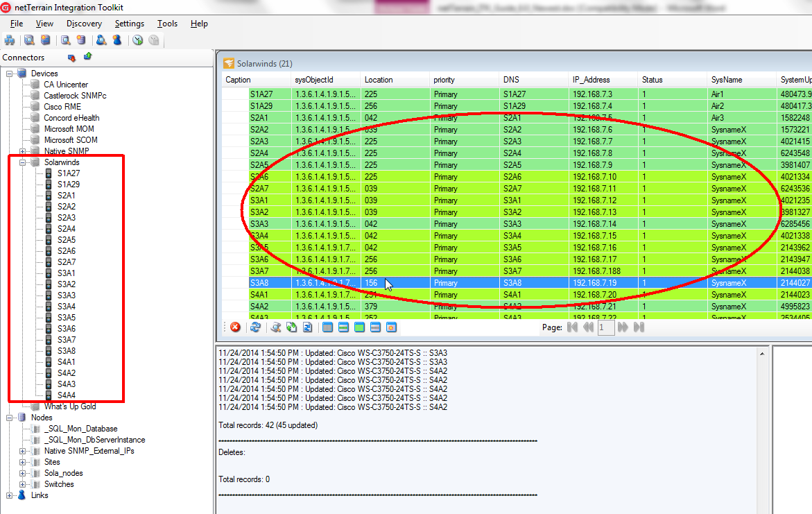
Task: Expand the Switches node under Nodes
Action: [22, 484]
